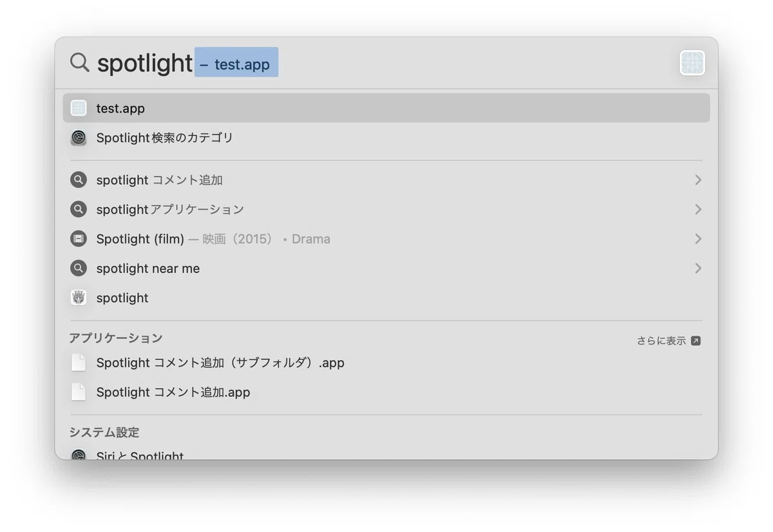Screen dimensions: 773x532
Task: Select spotlightアプリケーション suggestion
Action: (386, 209)
